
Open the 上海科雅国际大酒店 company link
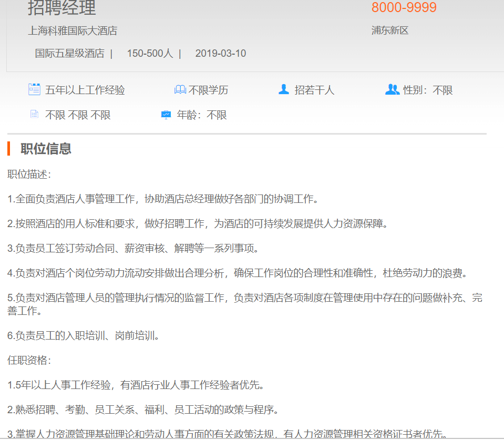(x=73, y=31)
